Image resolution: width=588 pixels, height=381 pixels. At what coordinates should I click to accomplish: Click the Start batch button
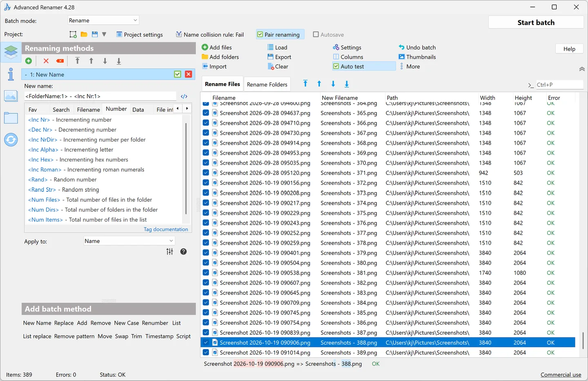536,22
